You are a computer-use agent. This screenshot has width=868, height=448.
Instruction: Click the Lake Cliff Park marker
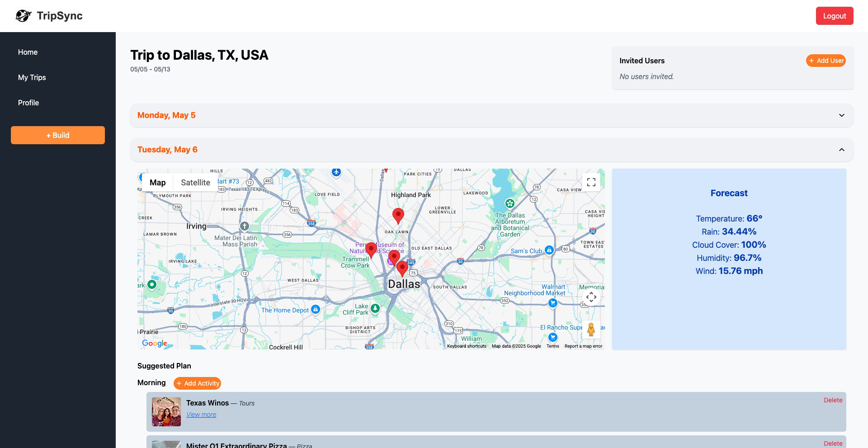click(375, 309)
